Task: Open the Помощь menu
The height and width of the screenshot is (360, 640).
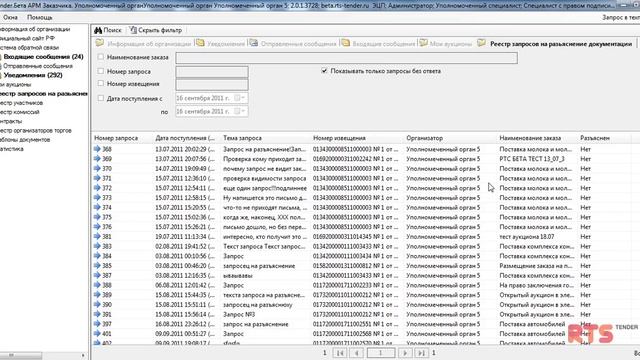Action: pyautogui.click(x=40, y=18)
